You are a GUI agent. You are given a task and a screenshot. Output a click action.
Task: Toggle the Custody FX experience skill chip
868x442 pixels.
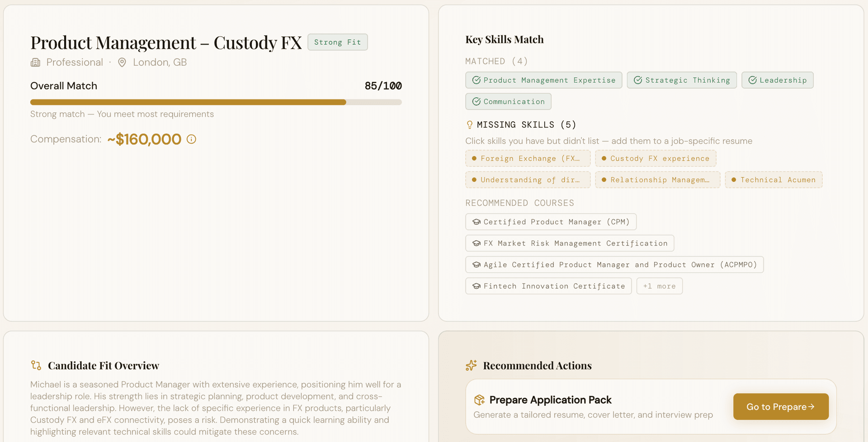click(656, 158)
